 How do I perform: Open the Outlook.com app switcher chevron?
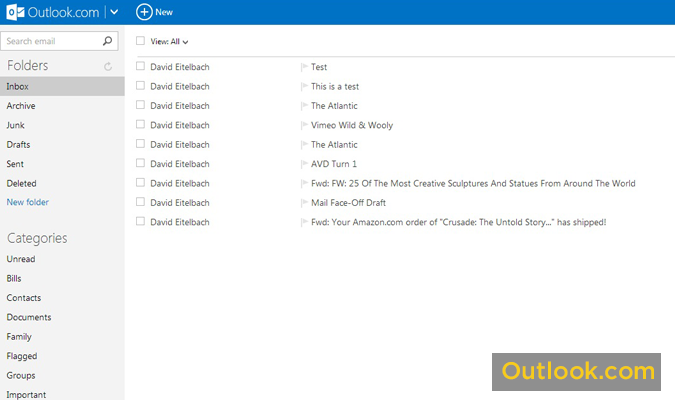click(114, 12)
